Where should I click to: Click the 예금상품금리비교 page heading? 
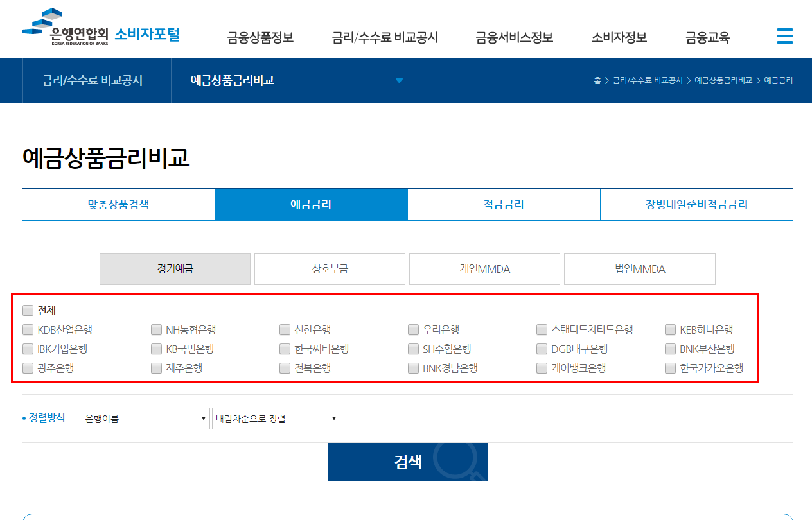click(106, 157)
